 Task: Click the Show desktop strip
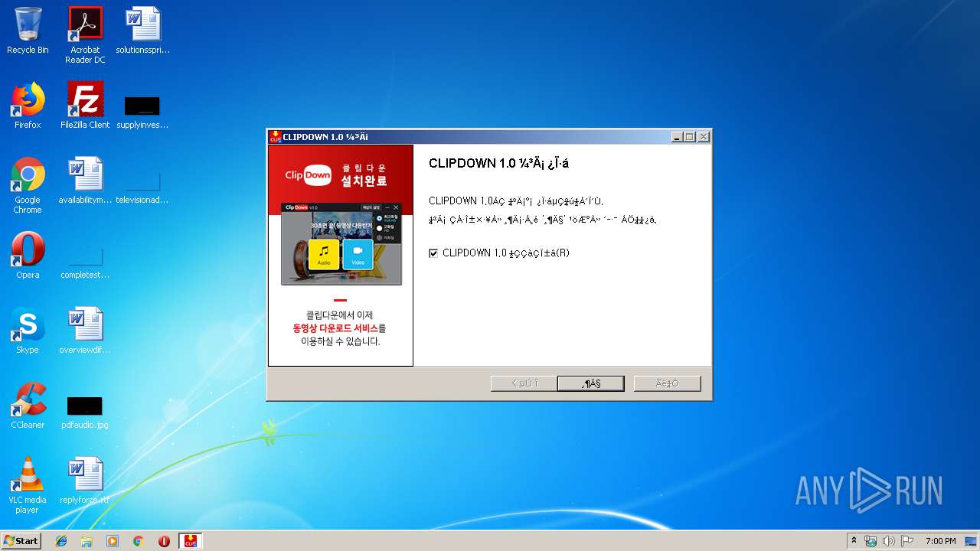972,541
